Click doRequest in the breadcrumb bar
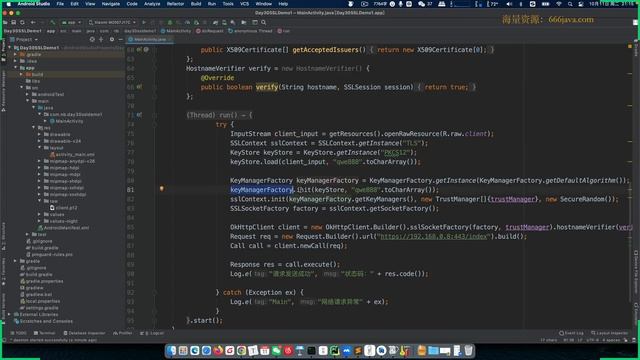This screenshot has width=640, height=360. pos(210,31)
